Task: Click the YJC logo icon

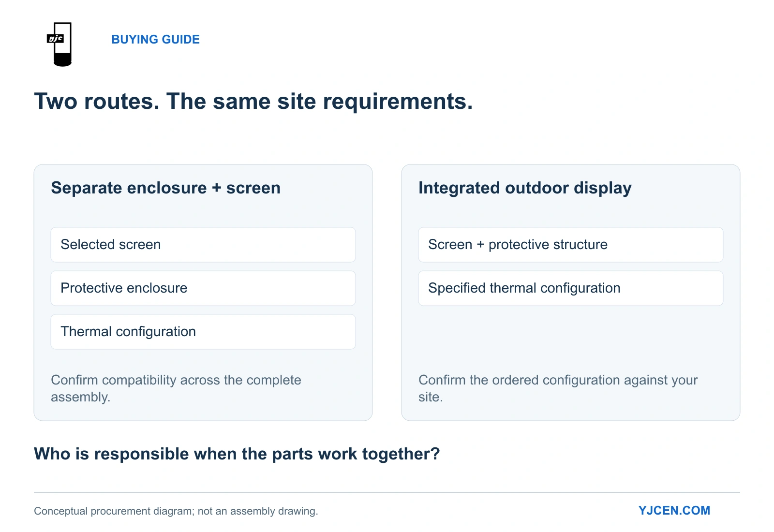Action: [x=59, y=44]
